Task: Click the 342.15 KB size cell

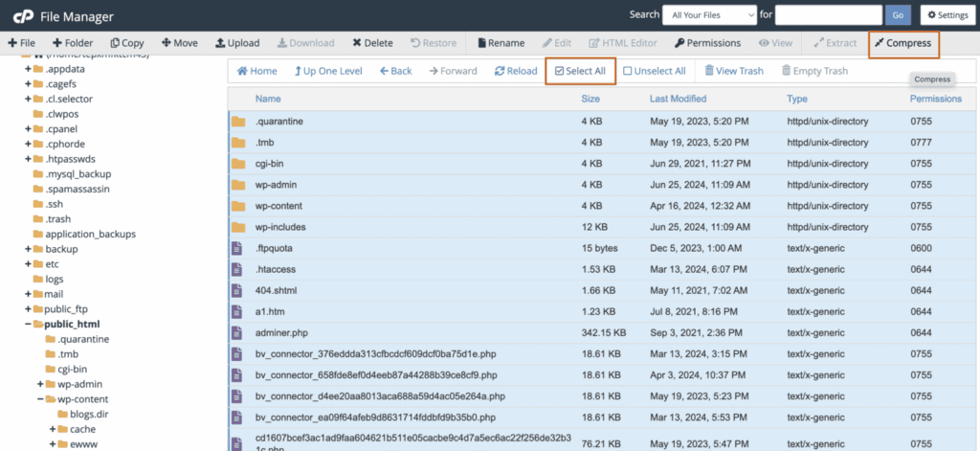Action: pos(604,333)
